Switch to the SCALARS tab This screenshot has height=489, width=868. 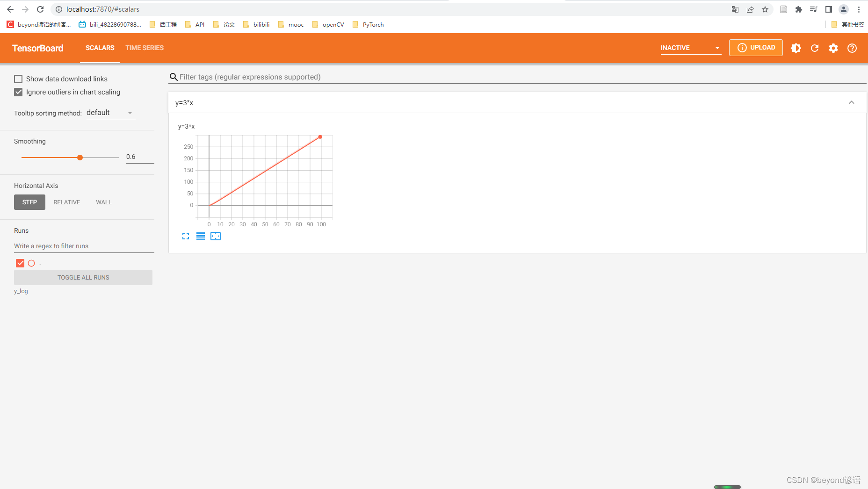100,48
